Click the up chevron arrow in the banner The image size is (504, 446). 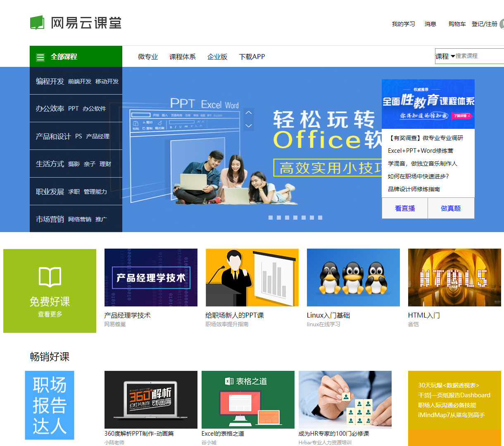pyautogui.click(x=249, y=113)
